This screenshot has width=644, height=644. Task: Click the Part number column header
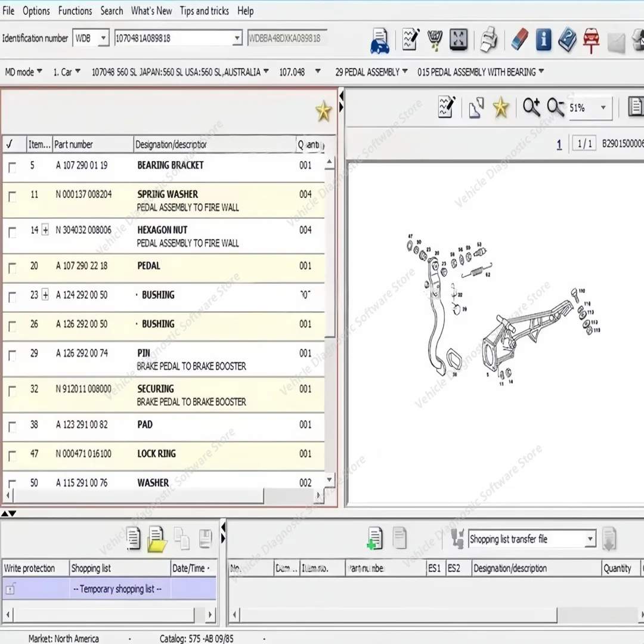click(x=93, y=144)
